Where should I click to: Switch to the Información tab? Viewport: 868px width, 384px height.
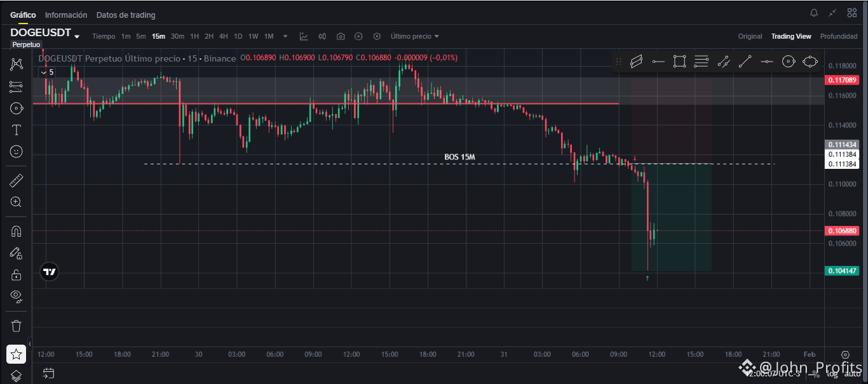pyautogui.click(x=66, y=15)
